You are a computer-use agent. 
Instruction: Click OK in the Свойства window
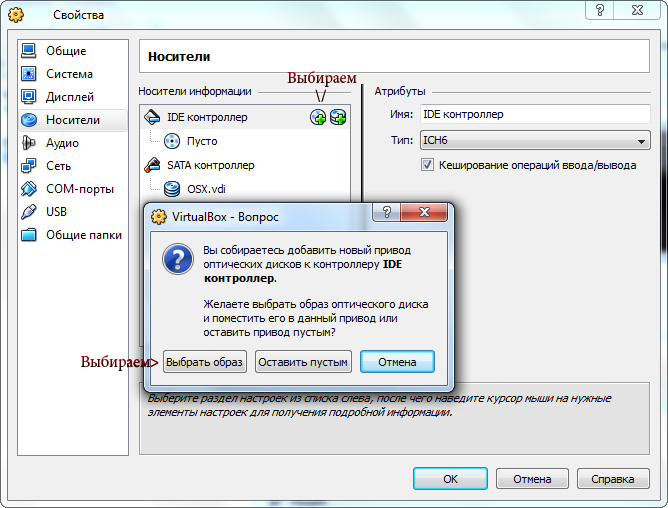click(x=450, y=479)
